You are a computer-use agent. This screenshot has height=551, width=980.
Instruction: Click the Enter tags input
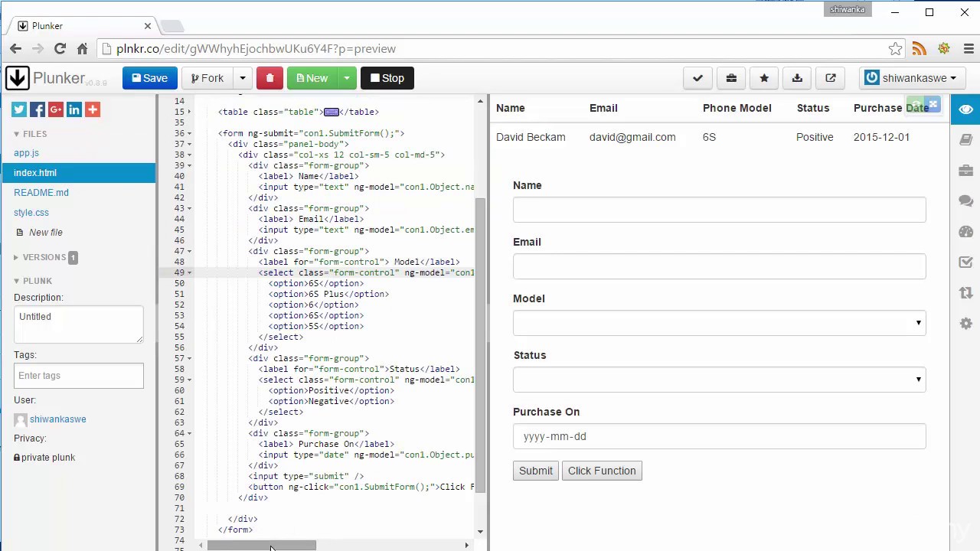pyautogui.click(x=78, y=376)
